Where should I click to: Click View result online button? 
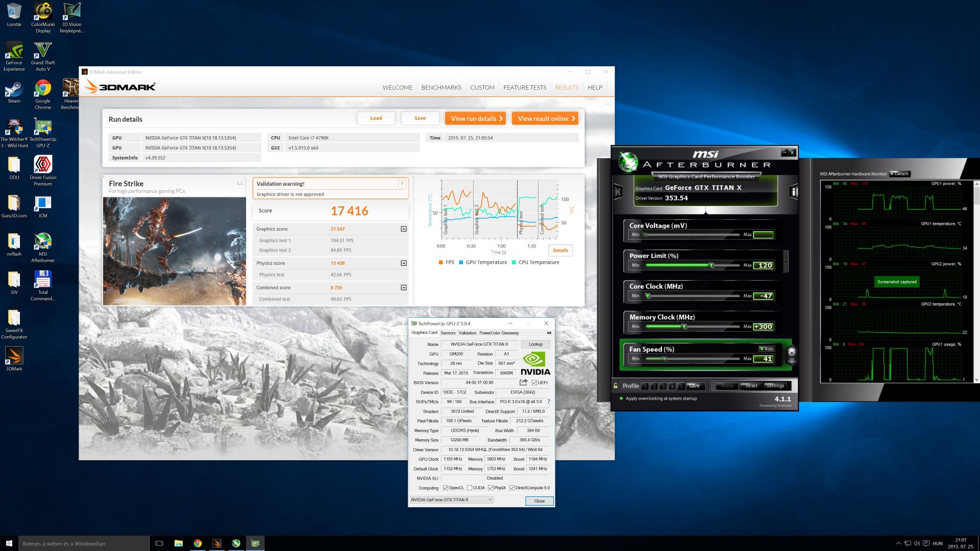pyautogui.click(x=545, y=118)
